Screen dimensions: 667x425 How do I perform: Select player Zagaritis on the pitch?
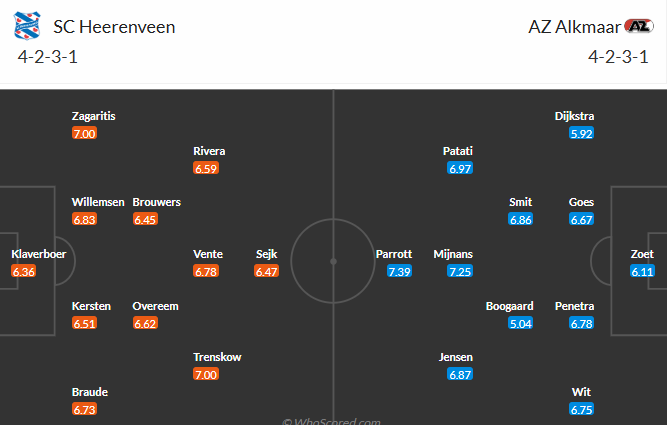click(94, 116)
